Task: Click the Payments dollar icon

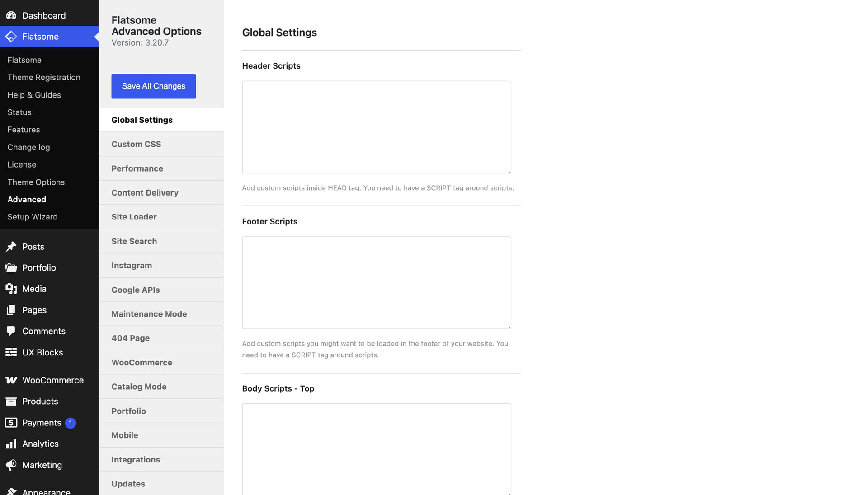Action: click(11, 423)
